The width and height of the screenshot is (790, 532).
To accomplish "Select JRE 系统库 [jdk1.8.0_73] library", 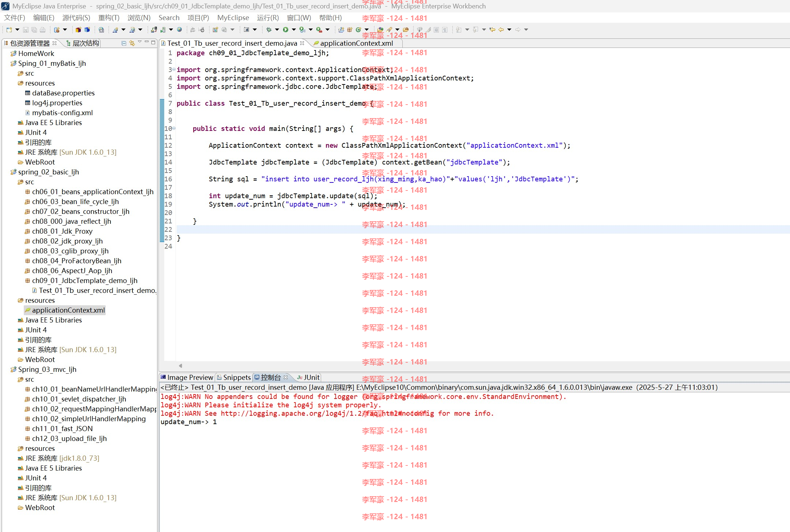I will (59, 458).
